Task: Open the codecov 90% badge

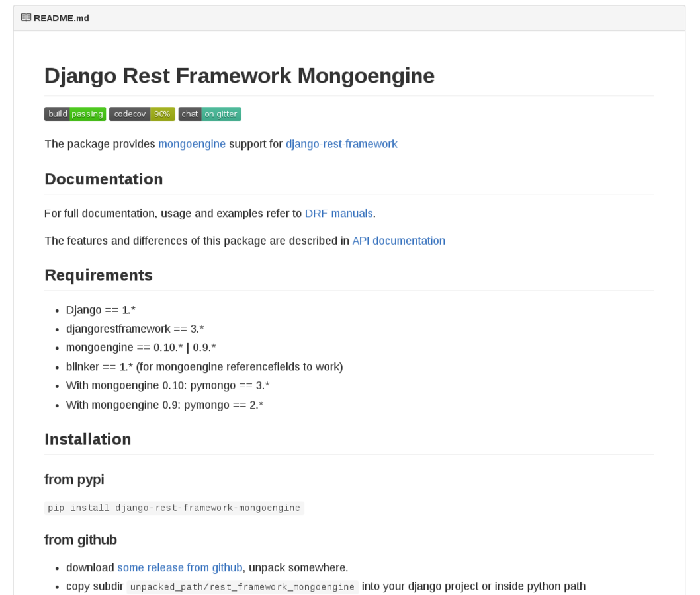Action: coord(142,114)
